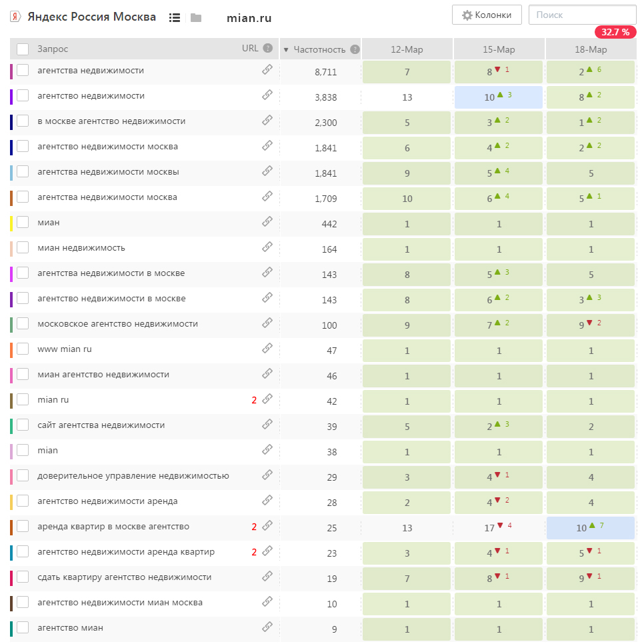Click 15-Мар cell for сдать квартиру агентство недвижимости
Screen dimensions: 644x644
click(x=499, y=578)
